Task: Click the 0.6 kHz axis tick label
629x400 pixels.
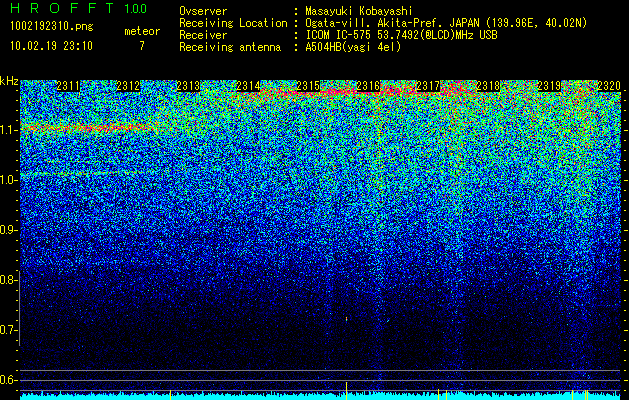Action: [x=7, y=380]
